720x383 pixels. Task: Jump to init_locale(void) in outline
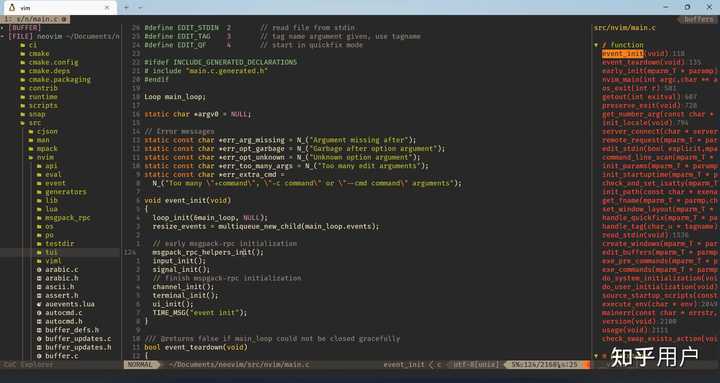(x=645, y=123)
